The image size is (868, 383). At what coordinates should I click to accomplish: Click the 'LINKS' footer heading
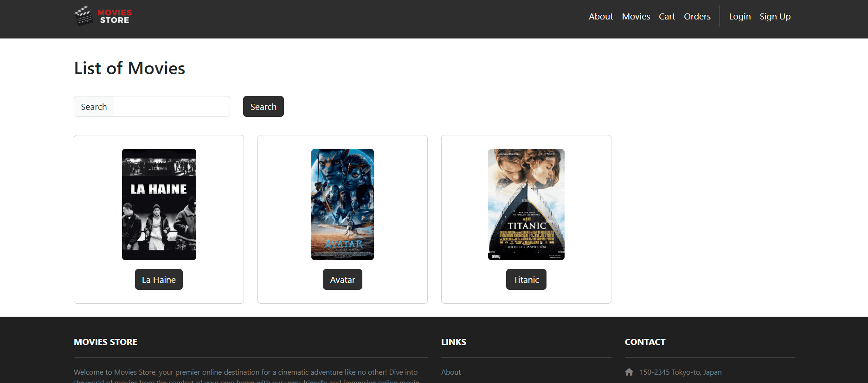[454, 342]
